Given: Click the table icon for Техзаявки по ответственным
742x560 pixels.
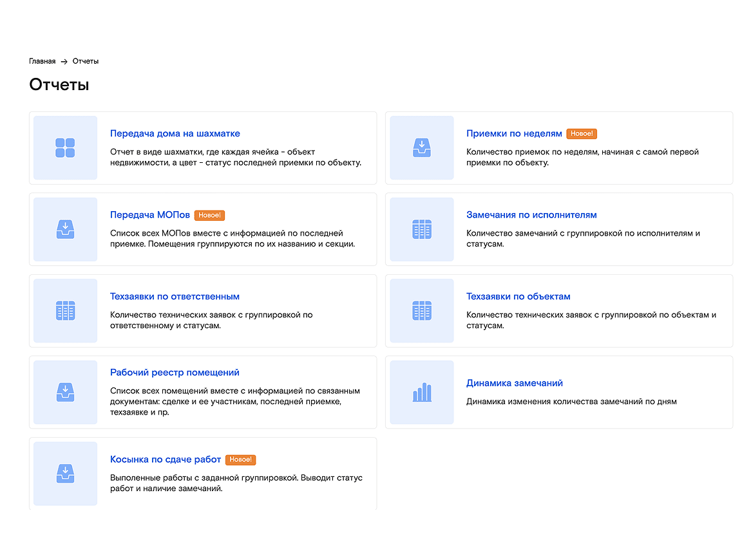Looking at the screenshot, I should [x=65, y=311].
